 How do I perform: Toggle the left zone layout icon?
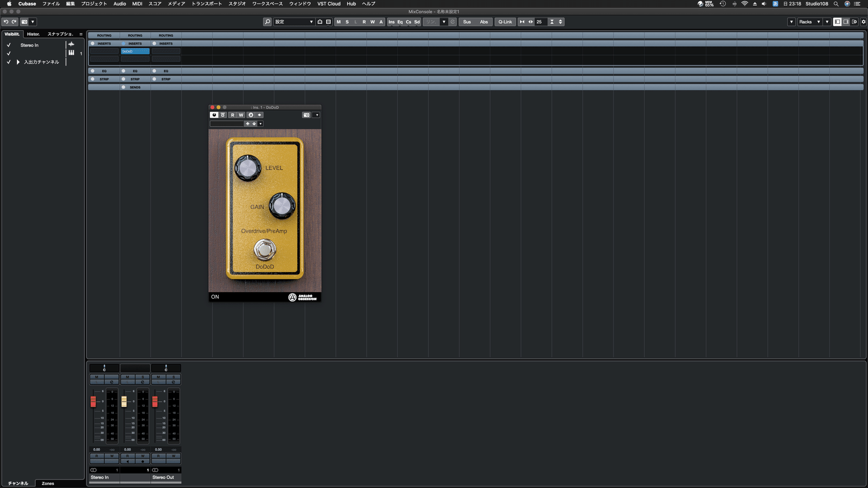[837, 22]
